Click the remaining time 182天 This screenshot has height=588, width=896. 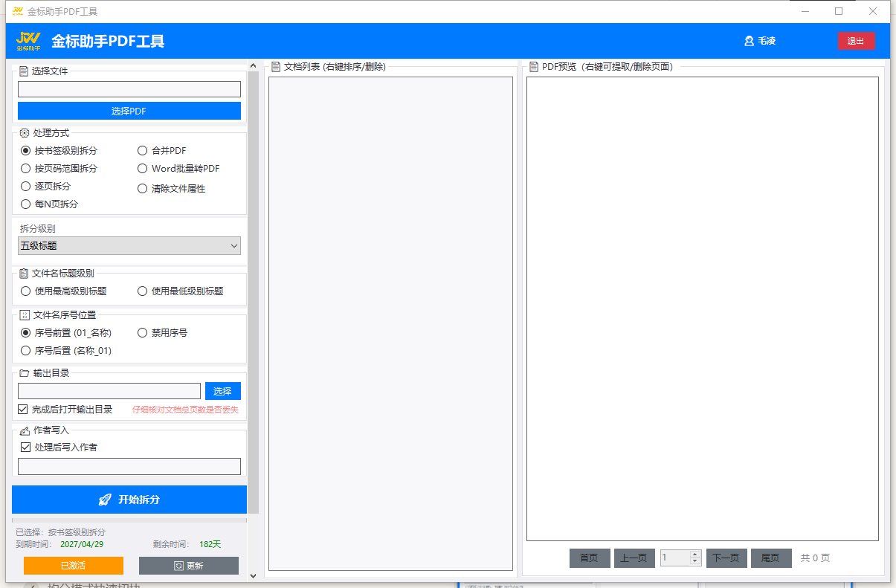pos(210,544)
